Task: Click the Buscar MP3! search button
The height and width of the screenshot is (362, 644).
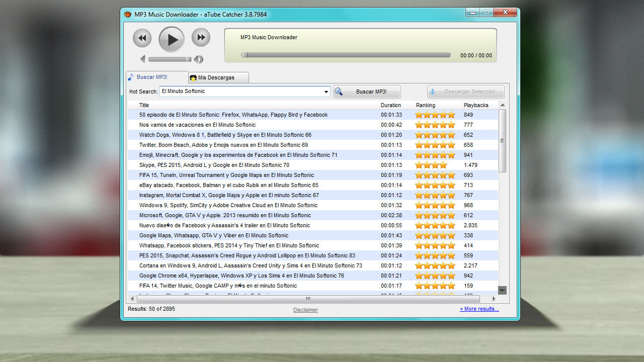Action: [x=367, y=92]
